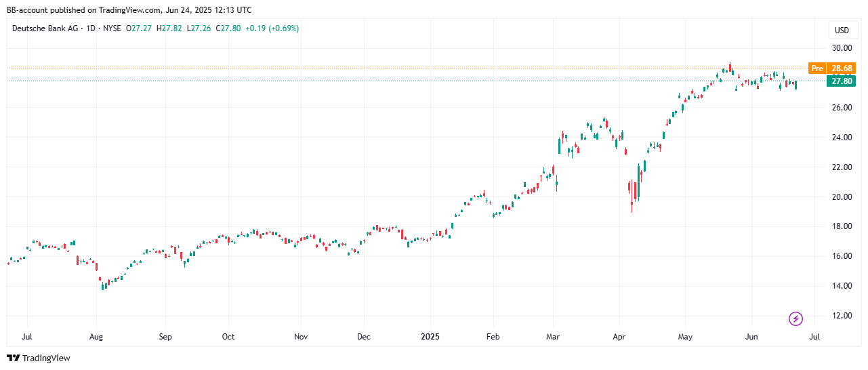Click the 14.00 price axis label

[842, 286]
